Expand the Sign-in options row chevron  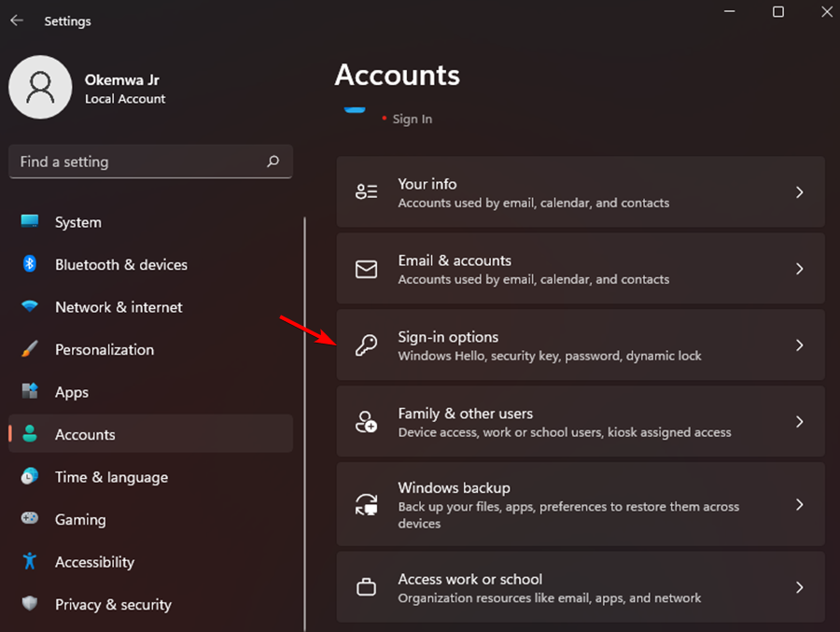pyautogui.click(x=800, y=344)
